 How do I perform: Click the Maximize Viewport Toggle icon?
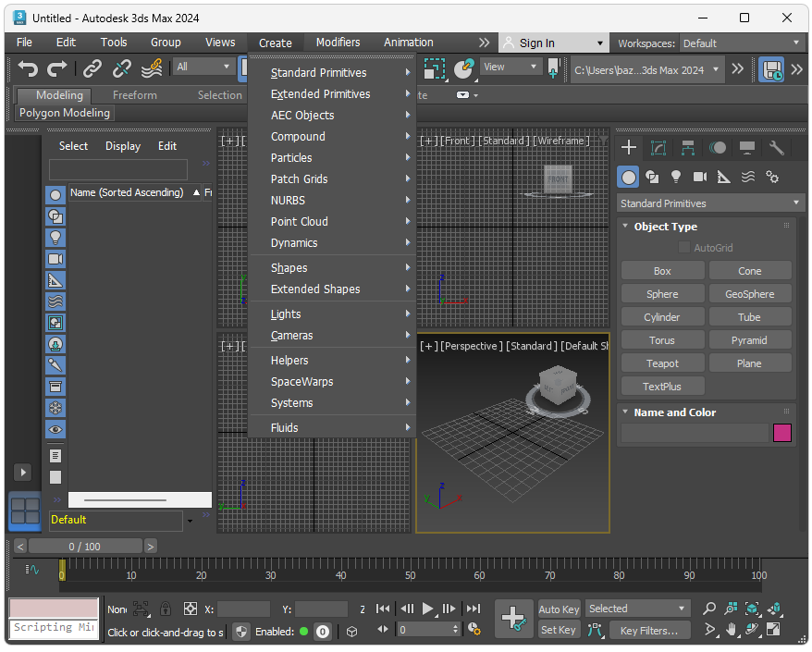[773, 630]
